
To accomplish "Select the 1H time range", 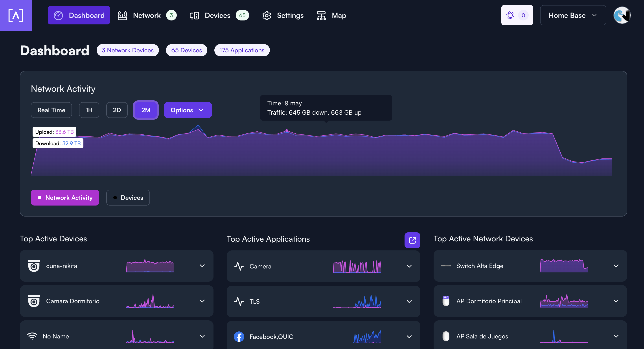I will 89,110.
